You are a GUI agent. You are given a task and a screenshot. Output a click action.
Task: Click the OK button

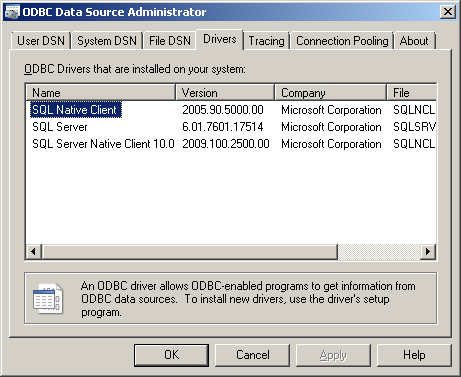point(171,355)
